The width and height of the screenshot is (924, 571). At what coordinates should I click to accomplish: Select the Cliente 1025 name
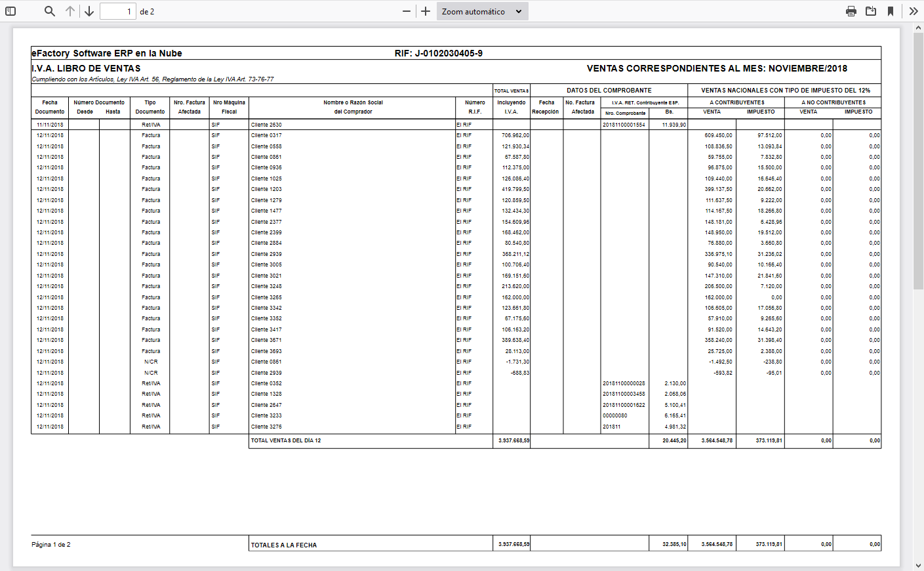[x=266, y=179]
